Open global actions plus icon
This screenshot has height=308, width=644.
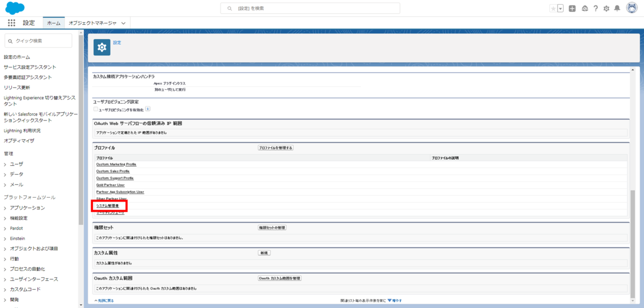572,9
